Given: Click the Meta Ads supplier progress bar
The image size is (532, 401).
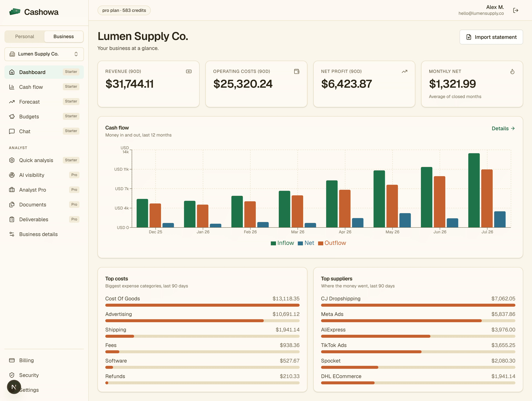Looking at the screenshot, I should click(x=418, y=321).
